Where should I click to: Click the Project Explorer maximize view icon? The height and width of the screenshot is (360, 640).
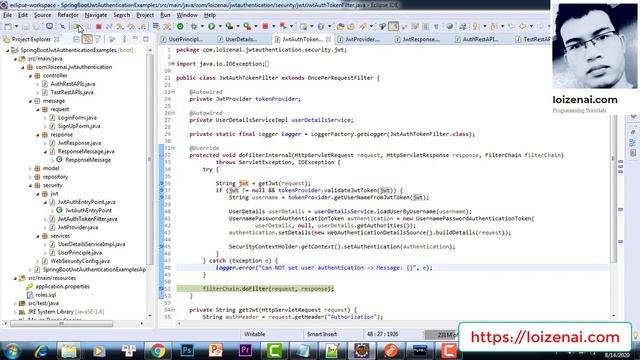(146, 39)
